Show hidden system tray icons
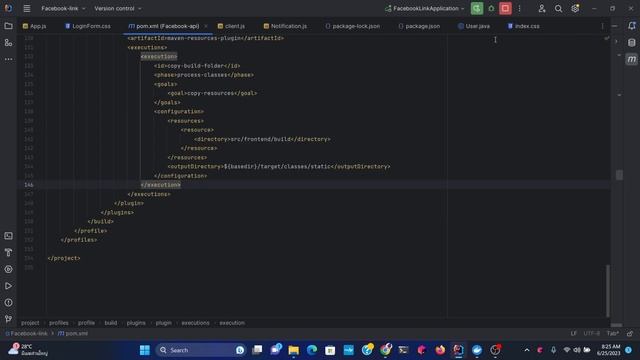The height and width of the screenshot is (360, 640). 527,350
